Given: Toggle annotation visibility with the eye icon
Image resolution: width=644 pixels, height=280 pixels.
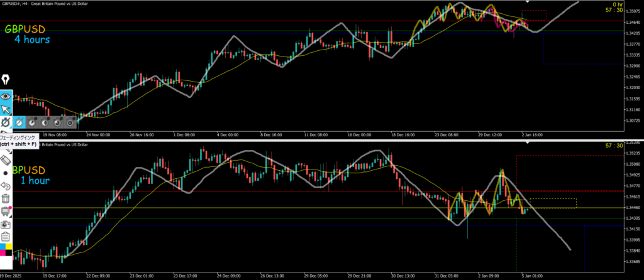Looking at the screenshot, I should [x=6, y=96].
